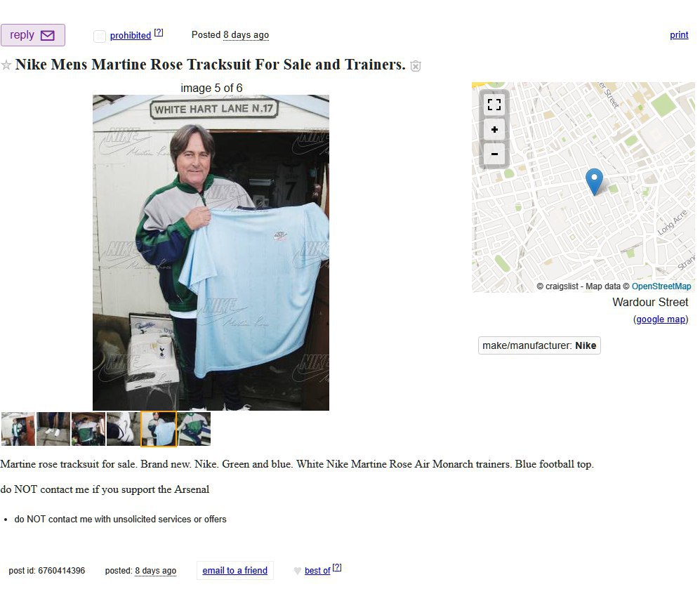700x608 pixels.
Task: Select the third image thumbnail
Action: click(88, 429)
